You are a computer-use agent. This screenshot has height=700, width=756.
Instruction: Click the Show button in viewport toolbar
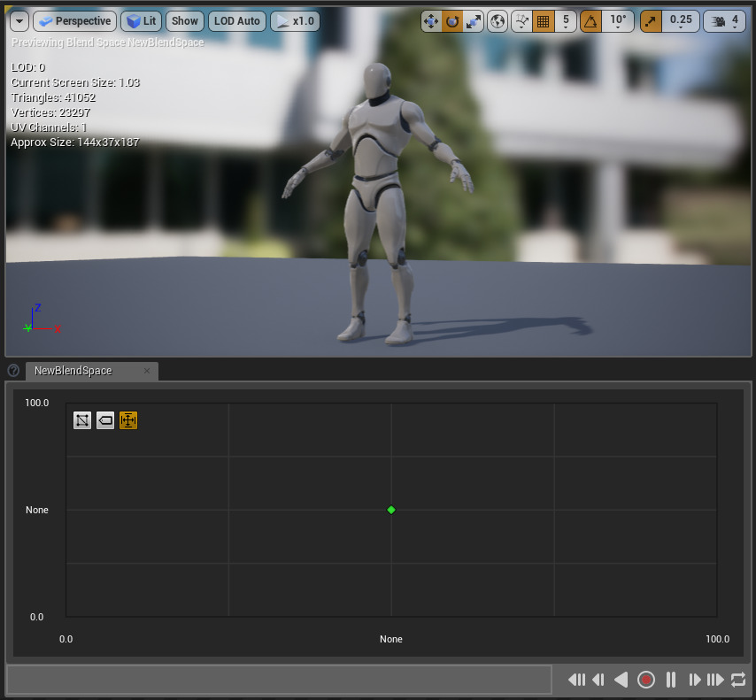tap(185, 21)
